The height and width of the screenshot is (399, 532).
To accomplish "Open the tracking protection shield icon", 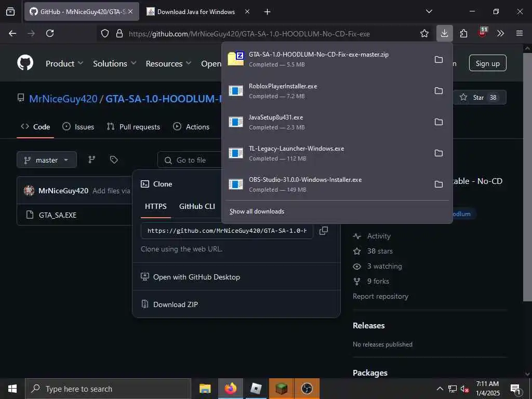I will pos(105,33).
